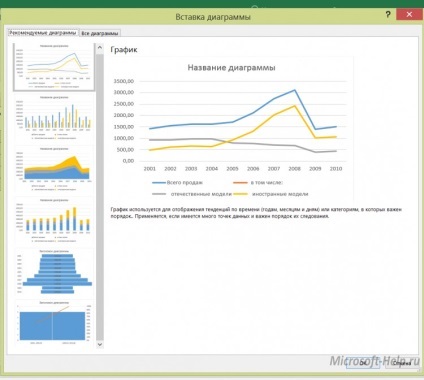Click the 'Всего продаж' legend entry

[178, 183]
